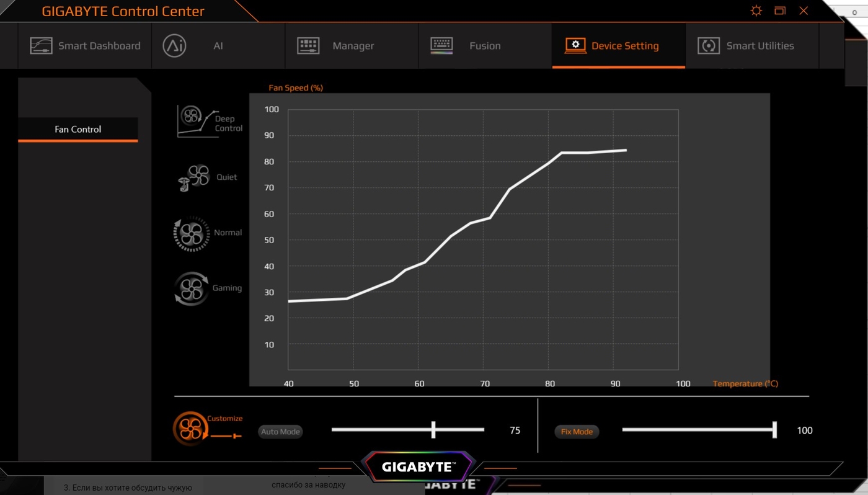Viewport: 868px width, 495px height.
Task: Open the Smart Dashboard tab
Action: tap(85, 46)
